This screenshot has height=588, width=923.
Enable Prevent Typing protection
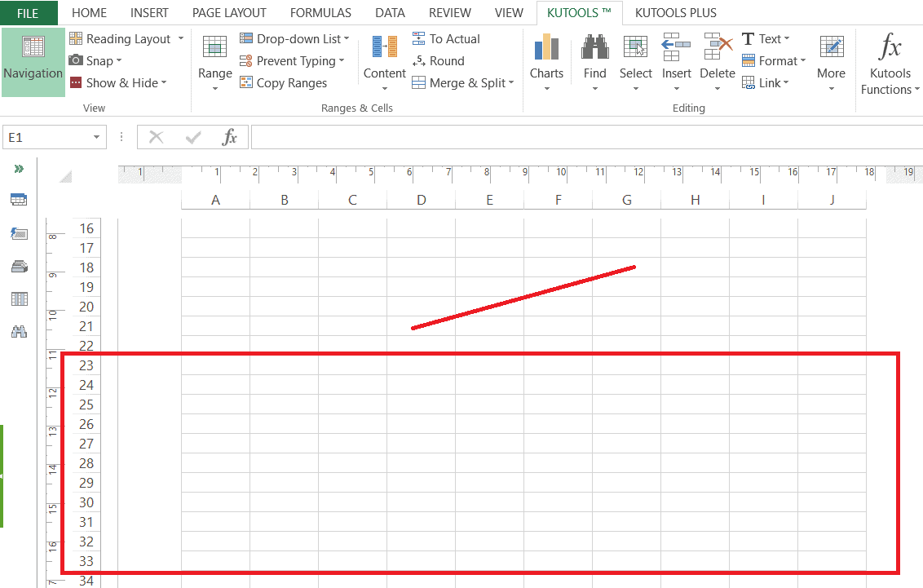coord(292,60)
